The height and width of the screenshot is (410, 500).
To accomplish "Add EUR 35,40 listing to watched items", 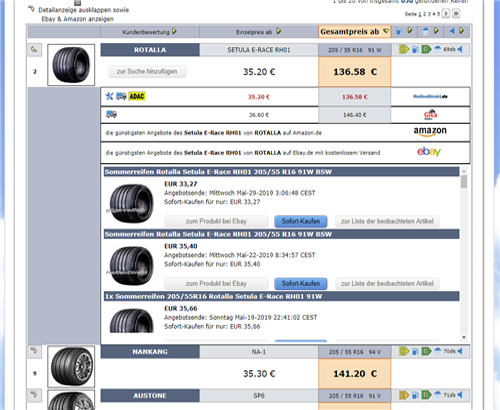I will point(387,283).
